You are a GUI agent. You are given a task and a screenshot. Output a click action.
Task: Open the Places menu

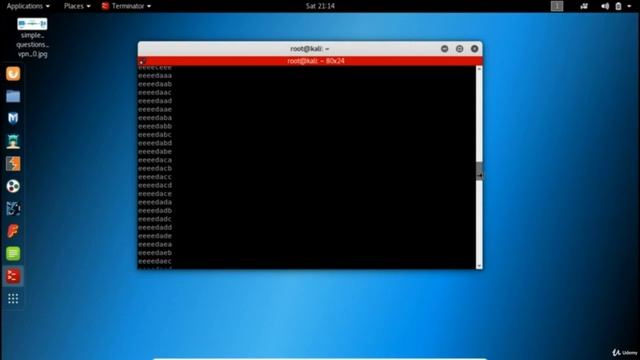(x=77, y=6)
